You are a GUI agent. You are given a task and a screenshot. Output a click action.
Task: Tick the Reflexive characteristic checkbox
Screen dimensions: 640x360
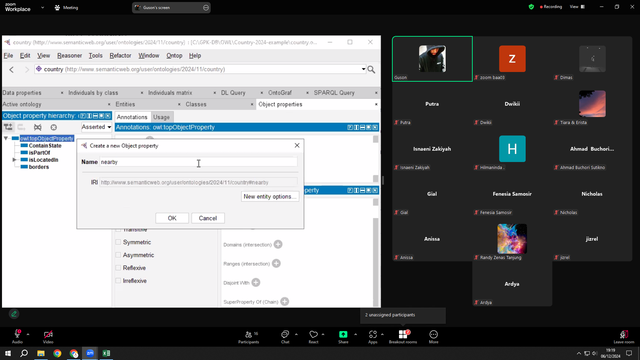click(x=118, y=268)
